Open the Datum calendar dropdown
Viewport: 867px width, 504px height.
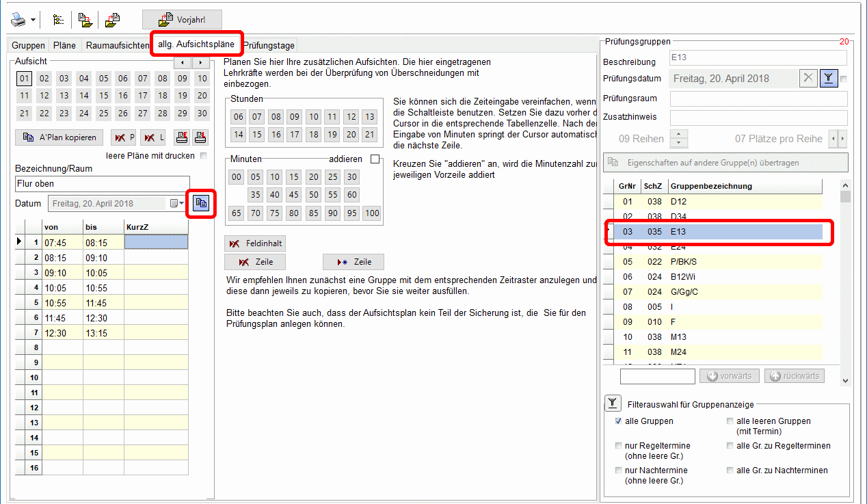coord(177,204)
